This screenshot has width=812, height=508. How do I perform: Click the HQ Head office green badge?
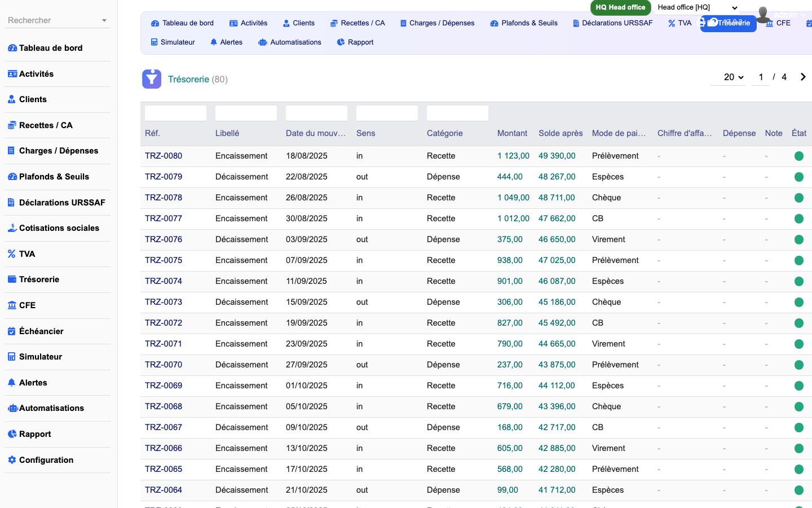pyautogui.click(x=620, y=7)
